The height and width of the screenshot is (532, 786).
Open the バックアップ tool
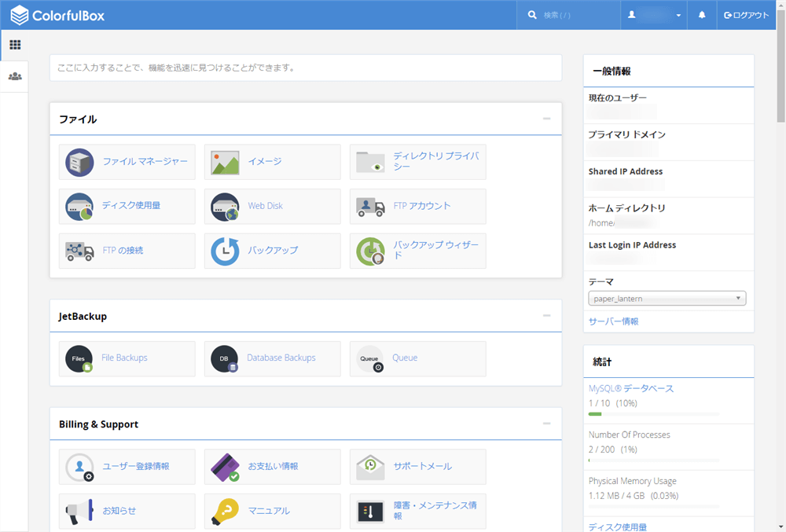point(263,251)
